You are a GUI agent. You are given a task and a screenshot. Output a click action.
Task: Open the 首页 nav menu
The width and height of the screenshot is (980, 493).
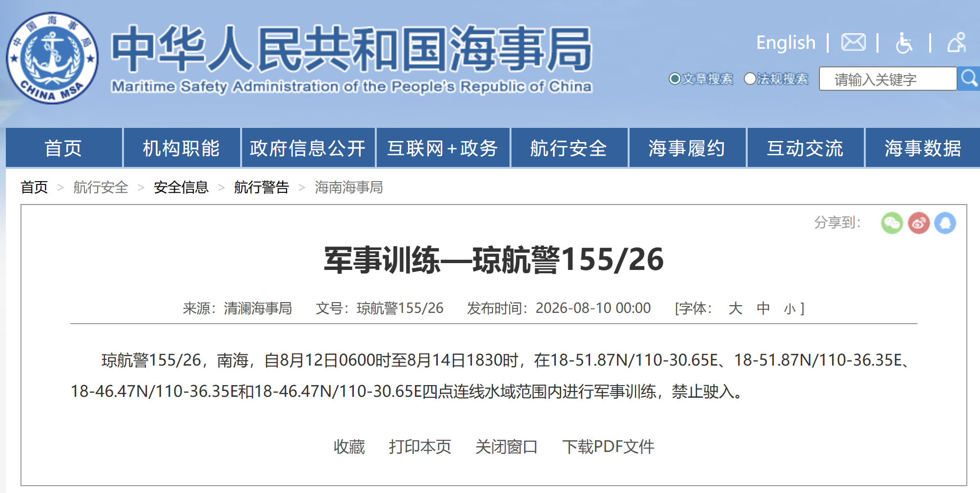(x=63, y=148)
